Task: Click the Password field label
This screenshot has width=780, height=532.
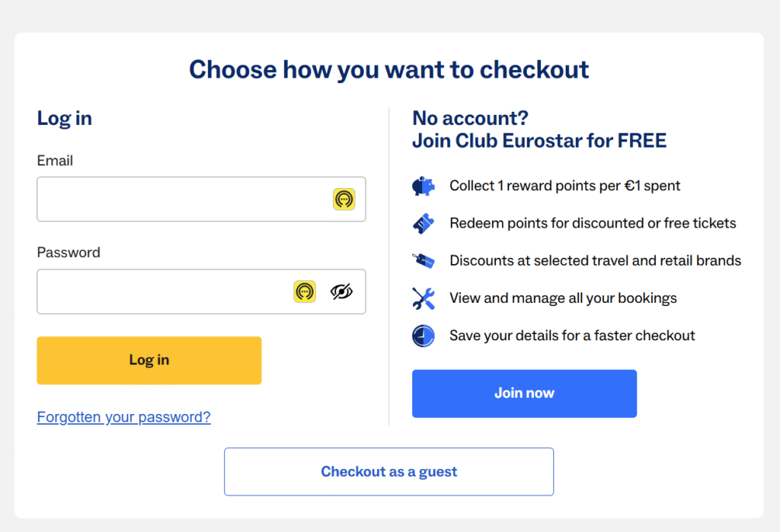Action: [x=69, y=253]
